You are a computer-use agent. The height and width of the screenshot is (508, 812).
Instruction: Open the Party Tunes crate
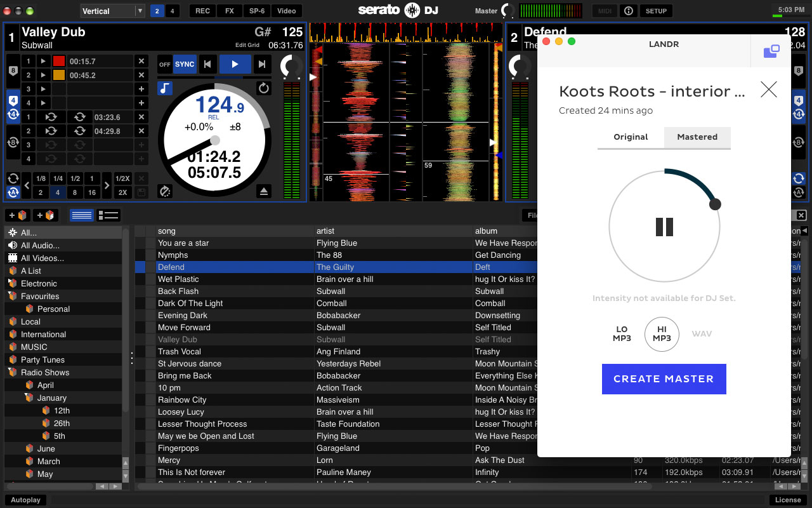point(43,360)
